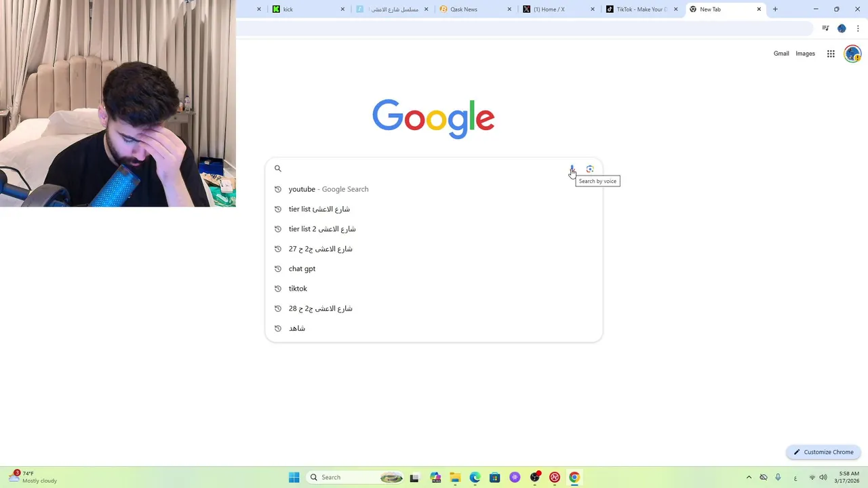
Task: Switch to the Qask News tab
Action: tap(476, 9)
